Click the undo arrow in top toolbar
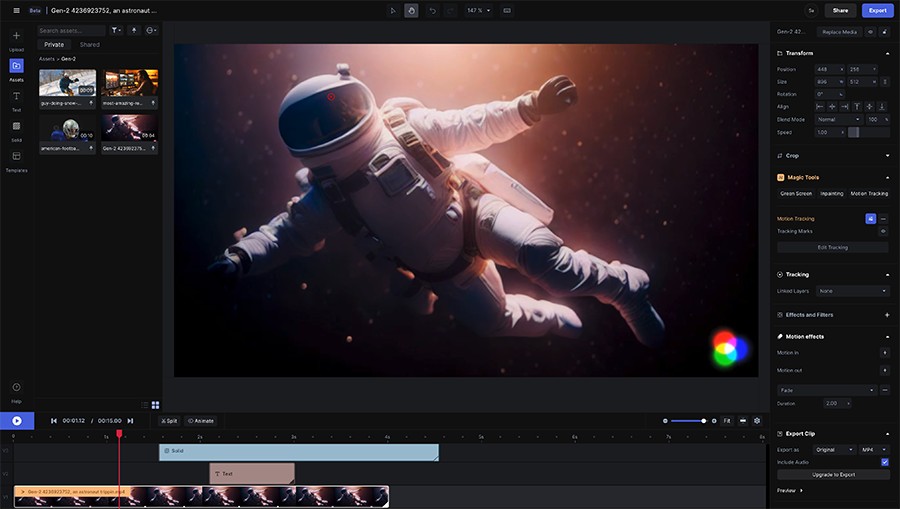900x509 pixels. coord(432,10)
